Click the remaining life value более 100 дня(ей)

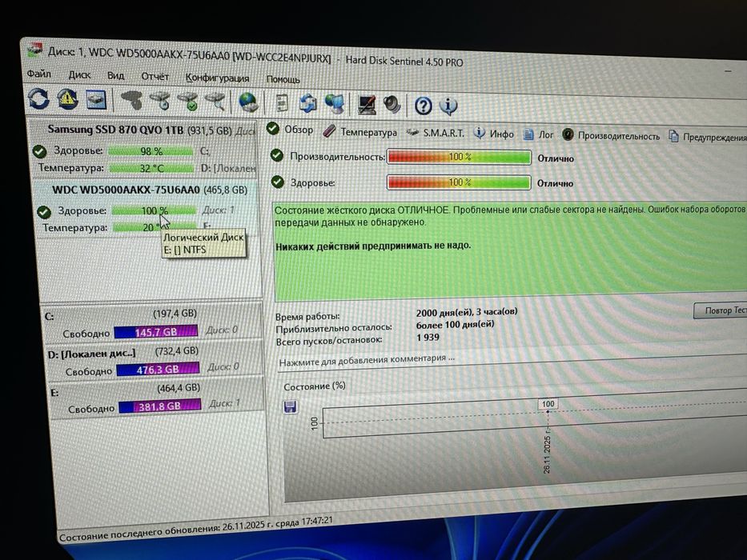[455, 325]
